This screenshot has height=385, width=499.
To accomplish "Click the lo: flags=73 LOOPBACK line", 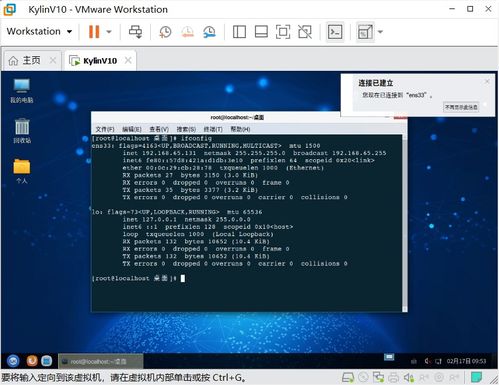I will (177, 212).
